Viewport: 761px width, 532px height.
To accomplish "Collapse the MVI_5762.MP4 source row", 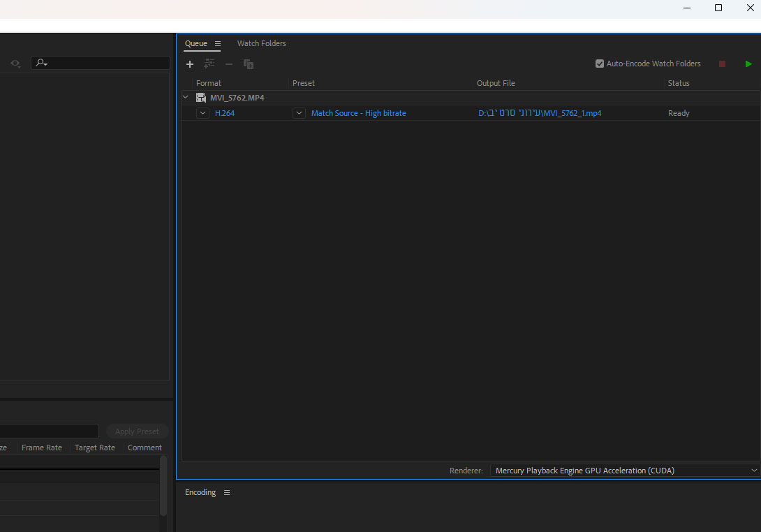I will coord(186,98).
